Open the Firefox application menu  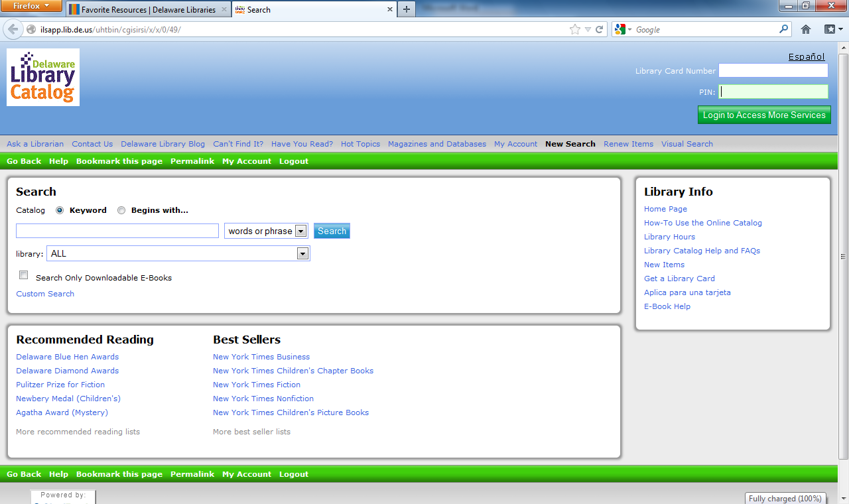click(31, 6)
